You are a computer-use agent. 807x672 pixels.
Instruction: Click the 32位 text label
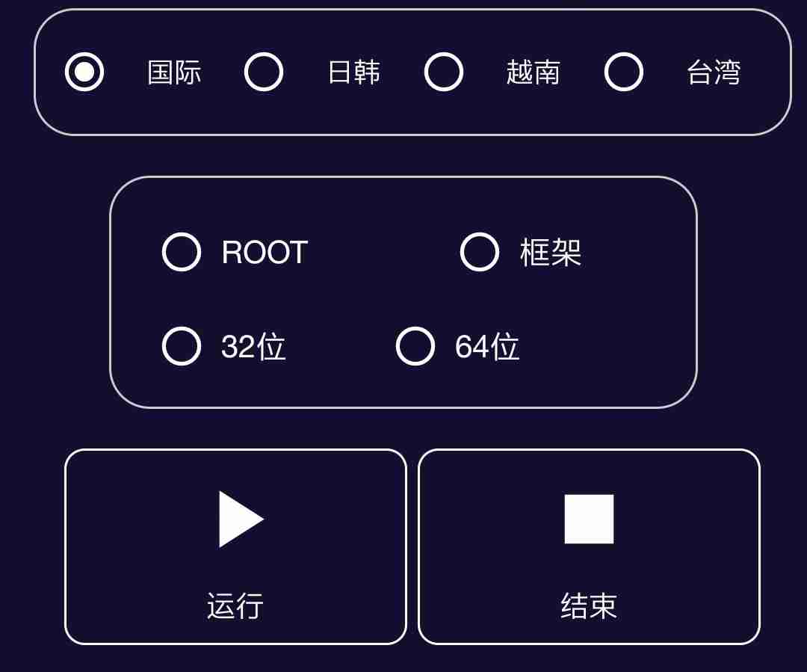(x=253, y=347)
